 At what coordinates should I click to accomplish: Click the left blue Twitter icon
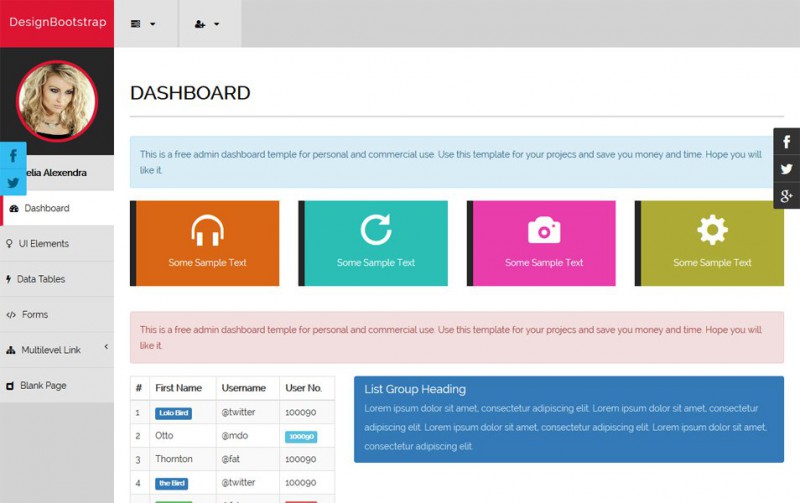pos(13,183)
